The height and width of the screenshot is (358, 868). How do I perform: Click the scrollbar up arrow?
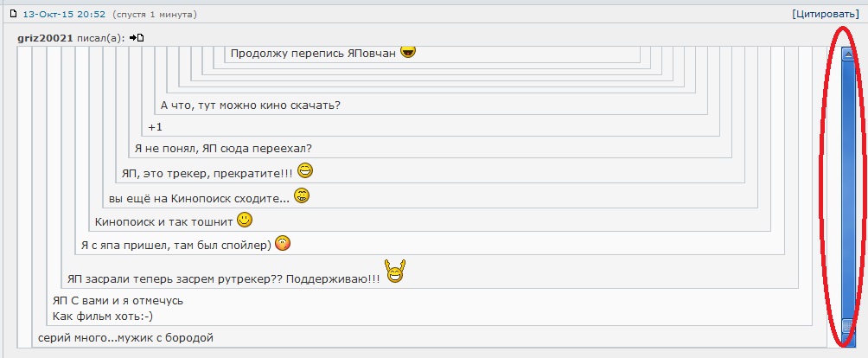tap(847, 54)
